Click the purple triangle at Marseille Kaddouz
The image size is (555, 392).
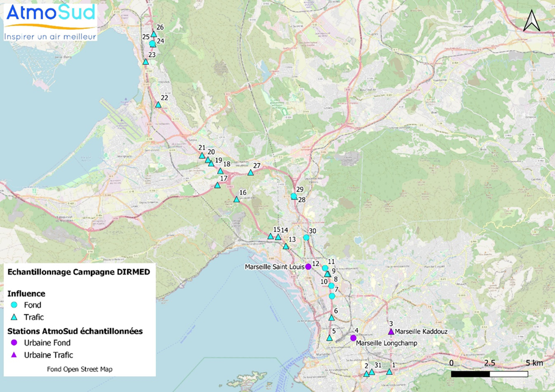391,332
